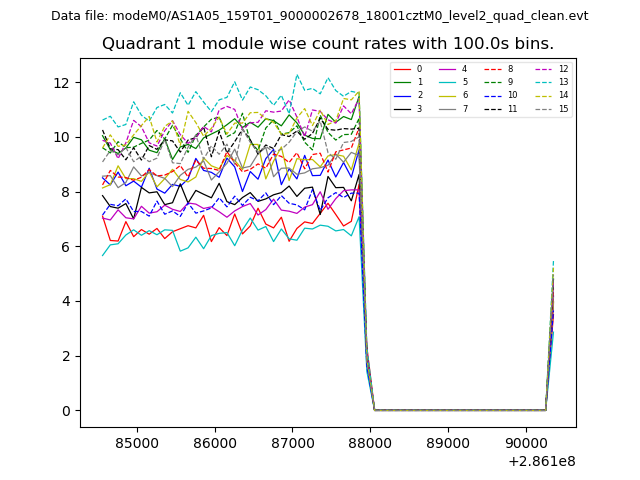
Task: Click the x-axis offset text +2.861e8
Action: click(x=542, y=461)
